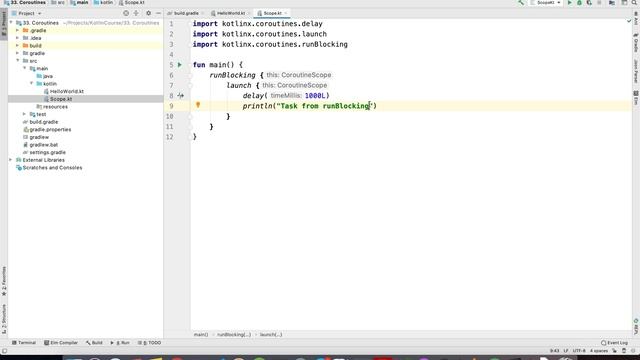Image resolution: width=640 pixels, height=360 pixels.
Task: Expand the gradle folder arrow
Action: click(18, 53)
